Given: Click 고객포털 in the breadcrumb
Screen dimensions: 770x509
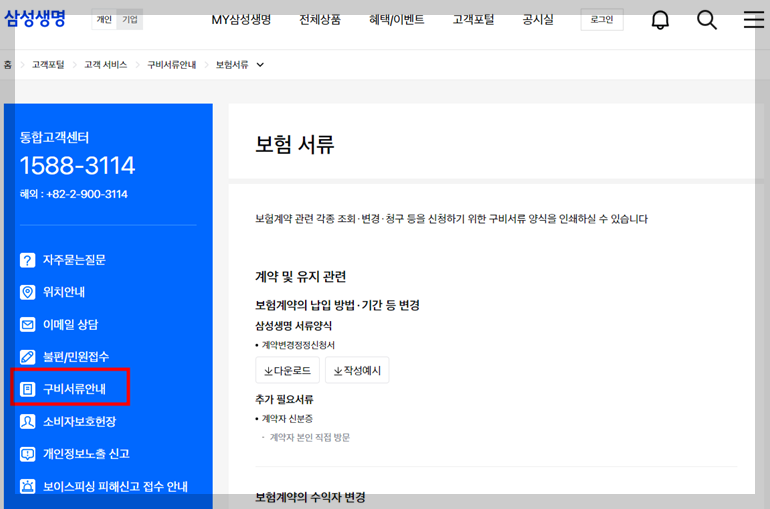Looking at the screenshot, I should click(x=48, y=65).
